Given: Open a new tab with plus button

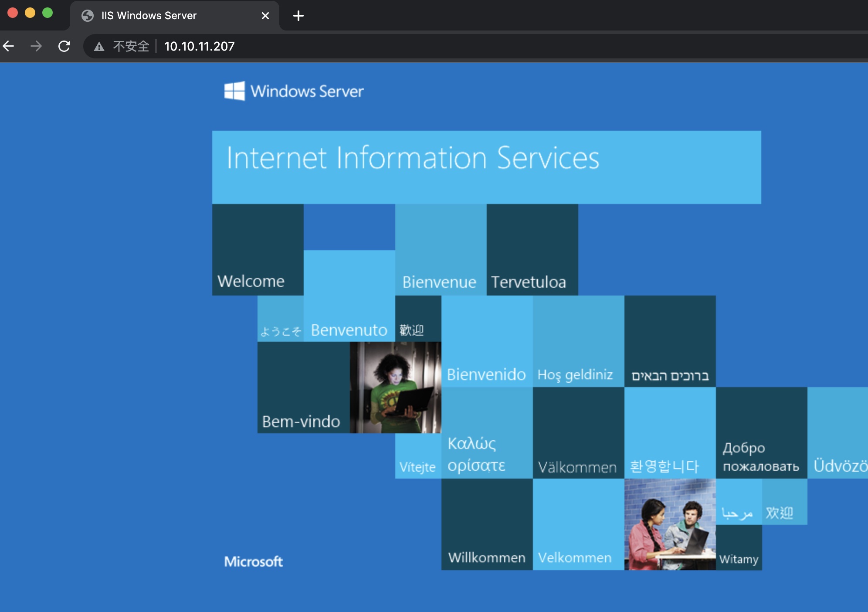Looking at the screenshot, I should 298,16.
